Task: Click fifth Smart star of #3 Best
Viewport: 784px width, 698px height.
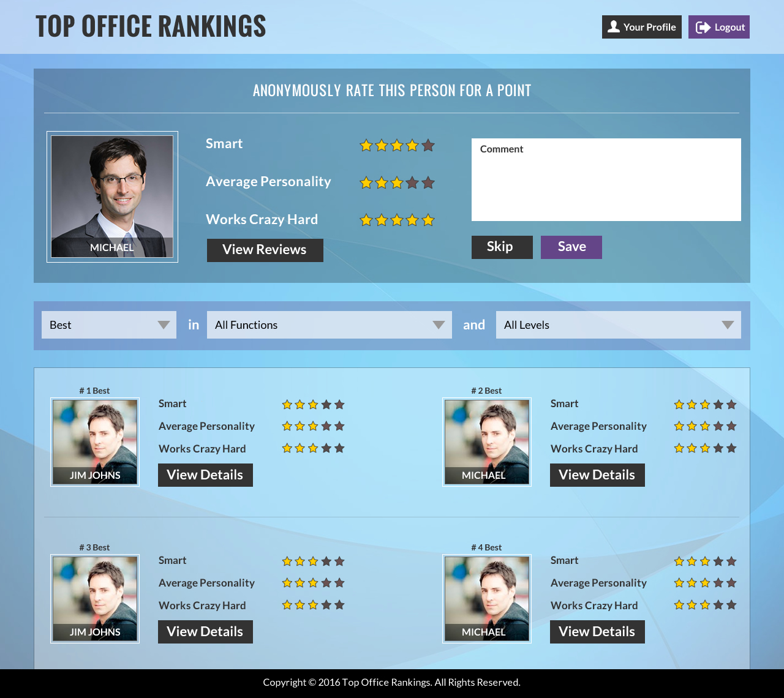Action: point(339,561)
